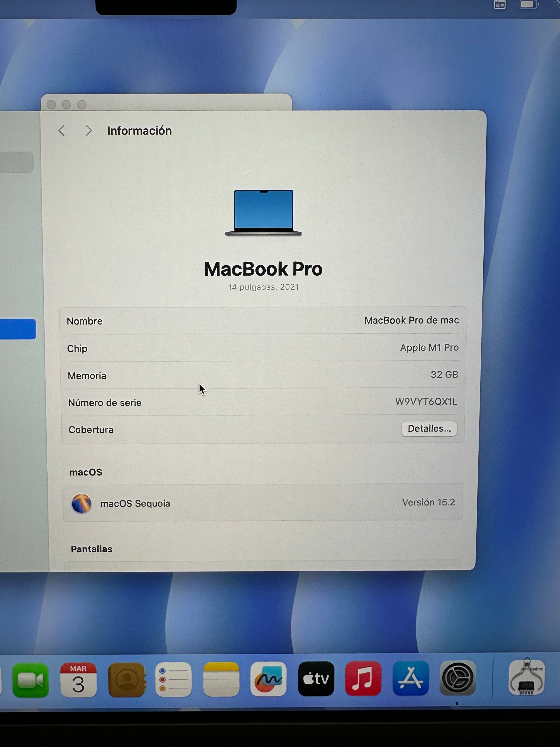Launch Music app in dock
The height and width of the screenshot is (747, 560).
click(363, 678)
